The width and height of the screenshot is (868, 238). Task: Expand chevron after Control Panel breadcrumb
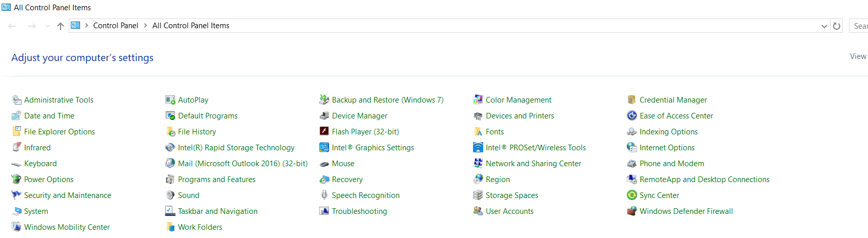(145, 26)
